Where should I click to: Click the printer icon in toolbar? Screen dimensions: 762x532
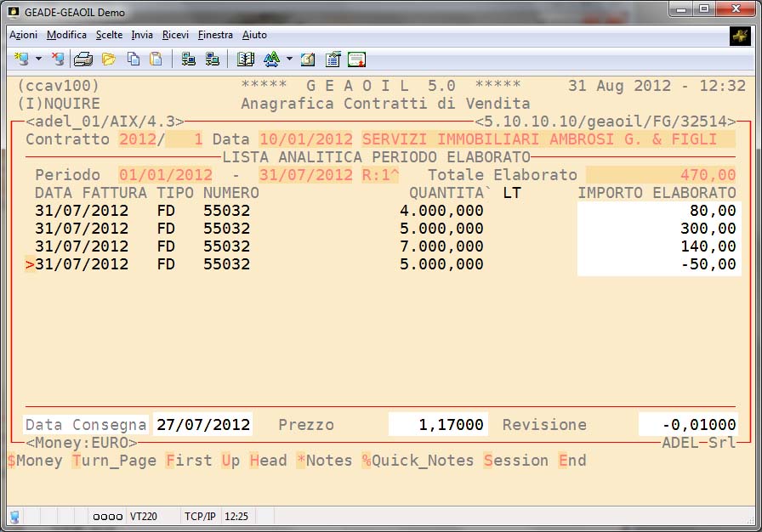[x=82, y=59]
